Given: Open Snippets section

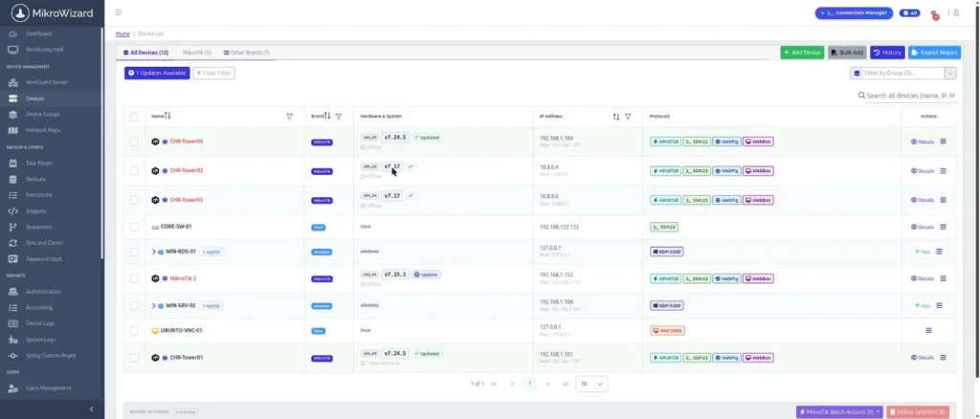Looking at the screenshot, I should point(36,211).
